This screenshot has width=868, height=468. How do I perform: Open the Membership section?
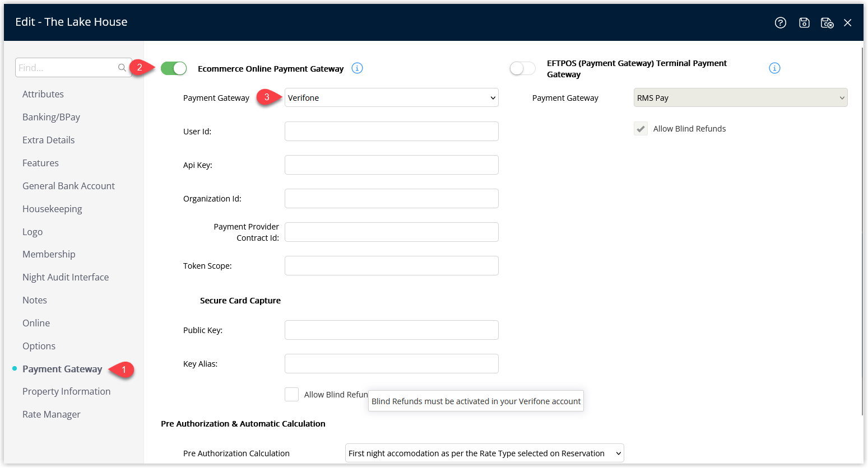pyautogui.click(x=49, y=254)
